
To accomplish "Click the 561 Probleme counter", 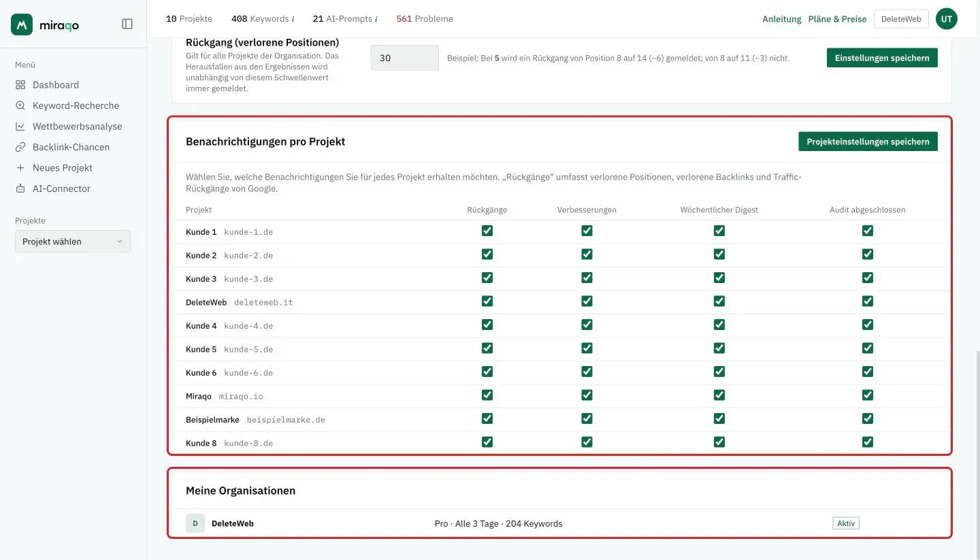I will [425, 19].
